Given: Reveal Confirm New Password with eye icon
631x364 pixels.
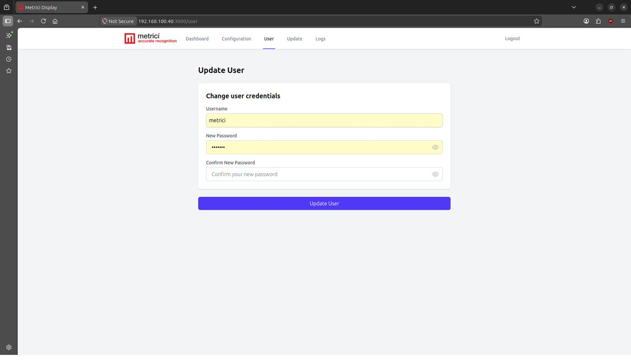Looking at the screenshot, I should pos(435,174).
